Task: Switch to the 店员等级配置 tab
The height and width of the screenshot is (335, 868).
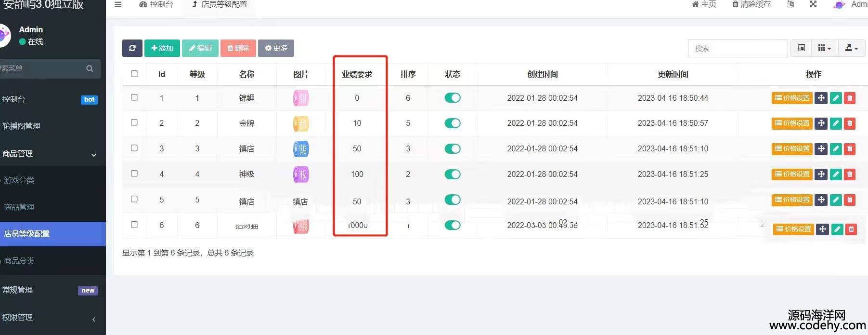Action: [220, 4]
